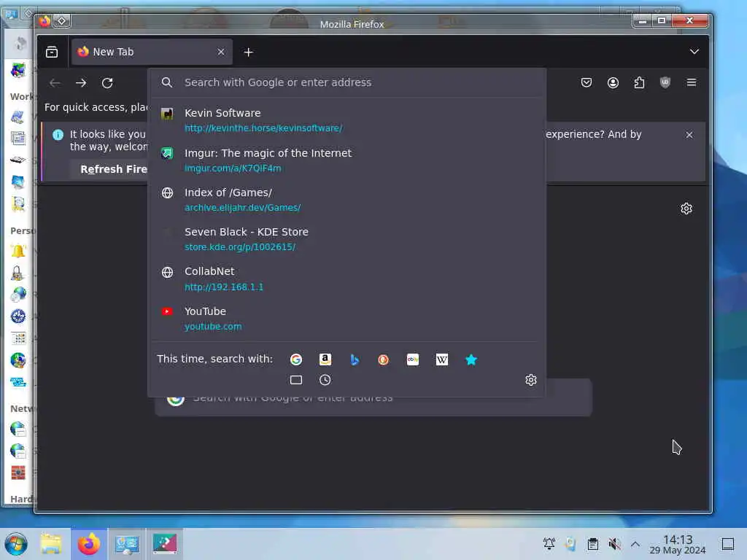Search this time with DuckDuckGo icon
This screenshot has height=560, width=747.
[x=384, y=359]
